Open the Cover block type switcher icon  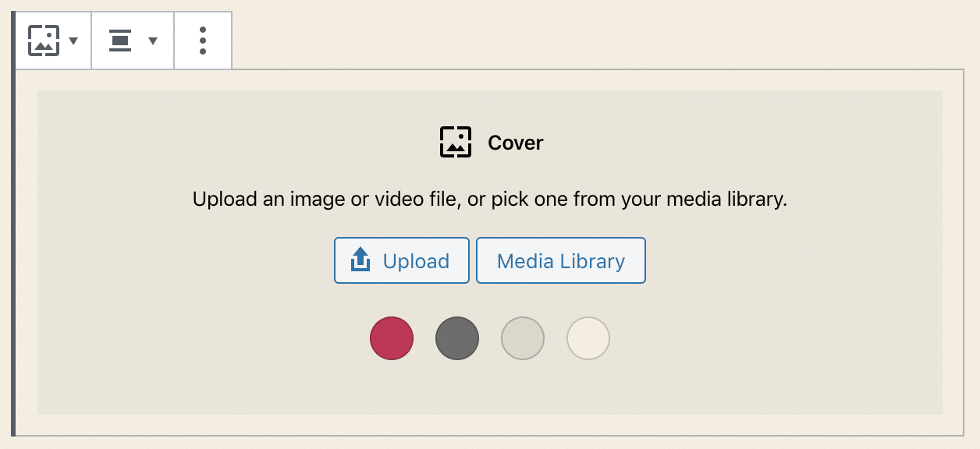44,41
